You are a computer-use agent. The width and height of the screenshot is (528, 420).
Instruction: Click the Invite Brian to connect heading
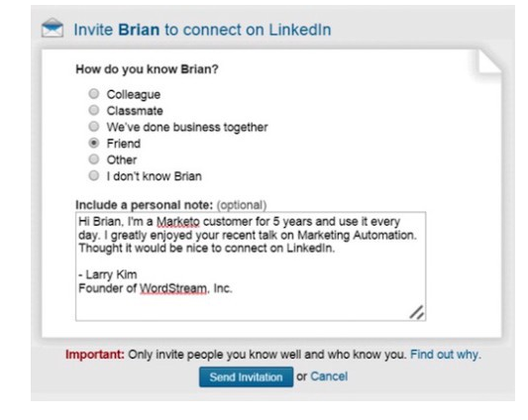pos(202,30)
